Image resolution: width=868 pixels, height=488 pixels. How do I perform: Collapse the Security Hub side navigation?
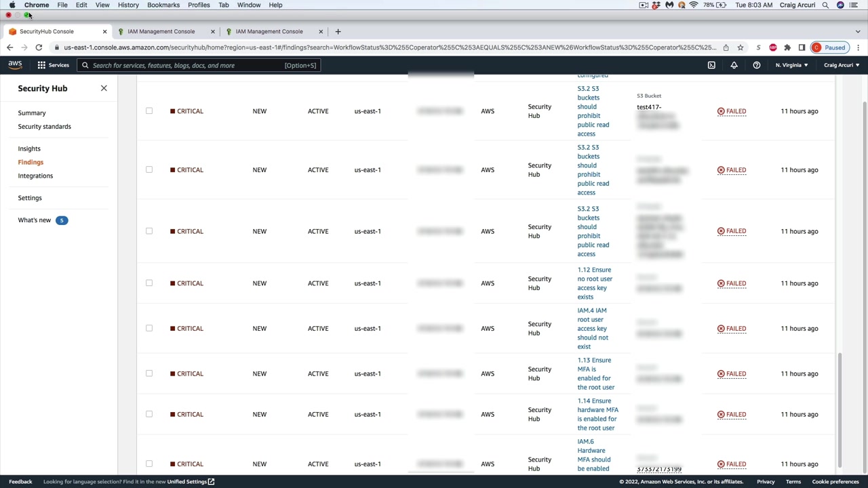[x=104, y=88]
